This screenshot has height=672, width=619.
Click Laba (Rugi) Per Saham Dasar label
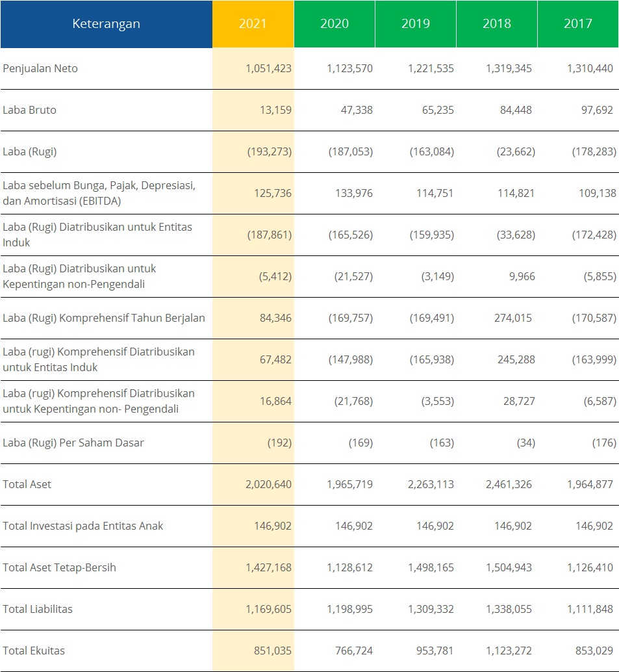coord(73,443)
